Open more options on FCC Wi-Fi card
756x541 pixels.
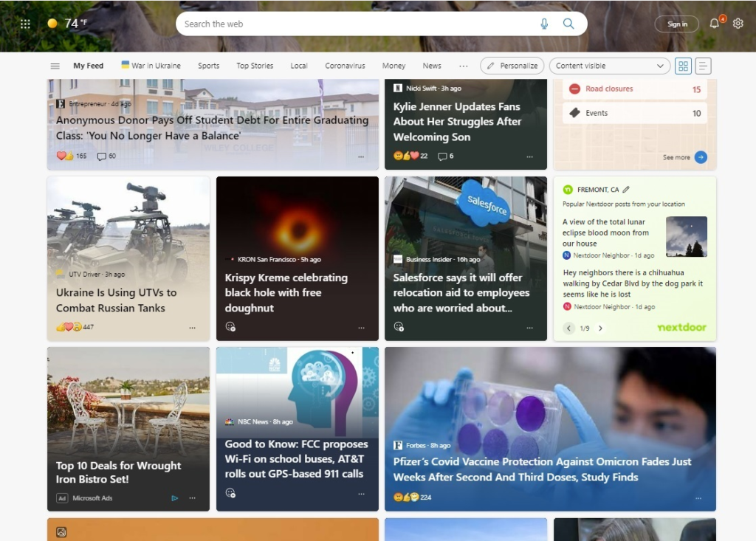(x=361, y=495)
